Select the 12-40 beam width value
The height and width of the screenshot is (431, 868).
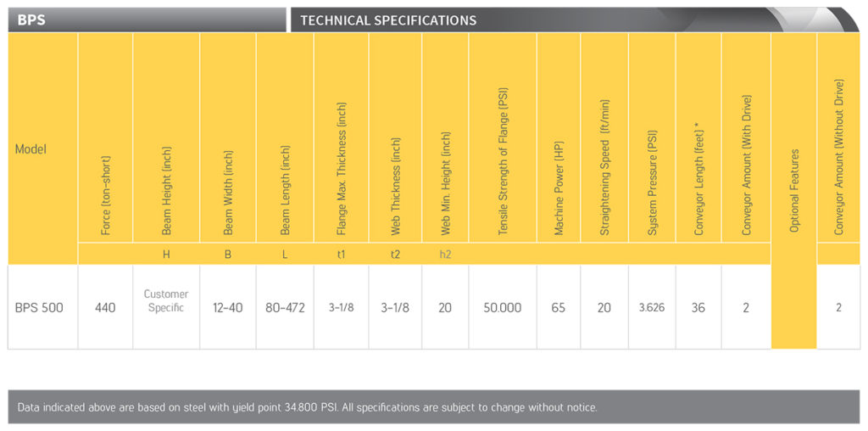click(227, 307)
